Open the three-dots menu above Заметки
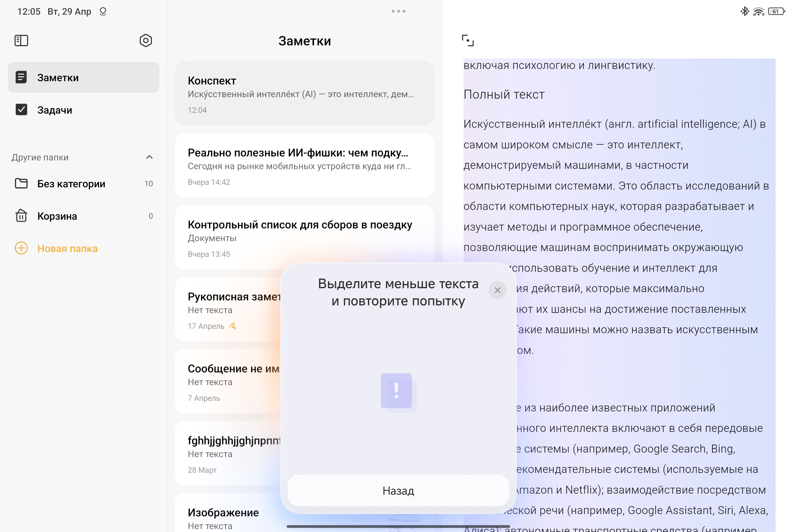This screenshot has width=797, height=532. 398,11
